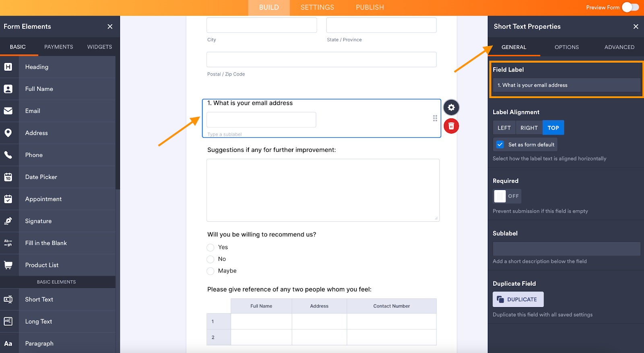Add the Heading element
The image size is (644, 353).
coord(58,67)
